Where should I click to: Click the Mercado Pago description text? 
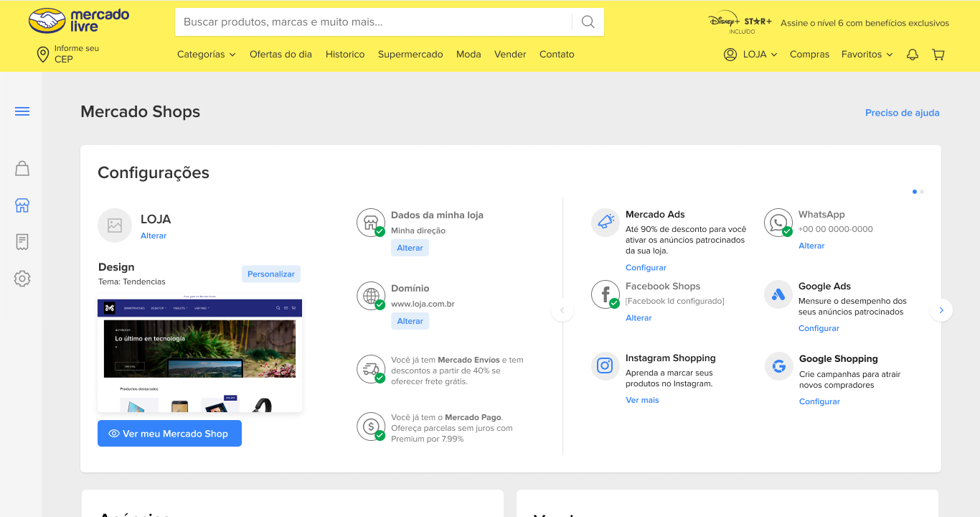point(452,428)
